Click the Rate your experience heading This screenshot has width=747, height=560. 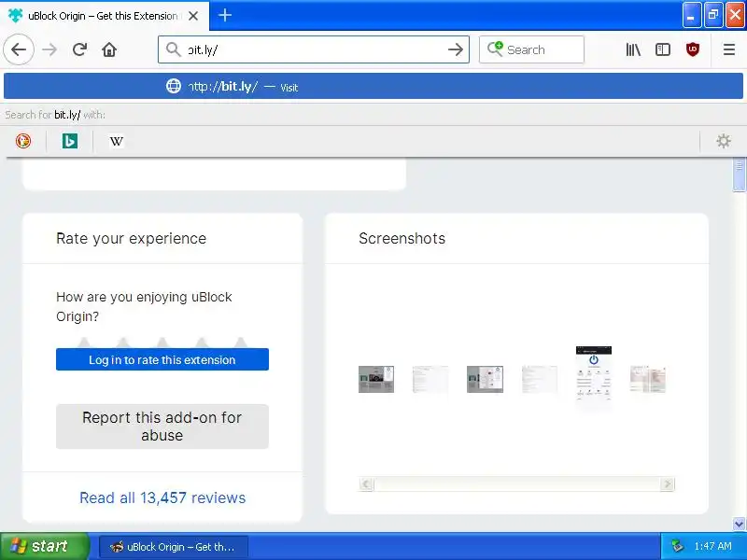131,238
